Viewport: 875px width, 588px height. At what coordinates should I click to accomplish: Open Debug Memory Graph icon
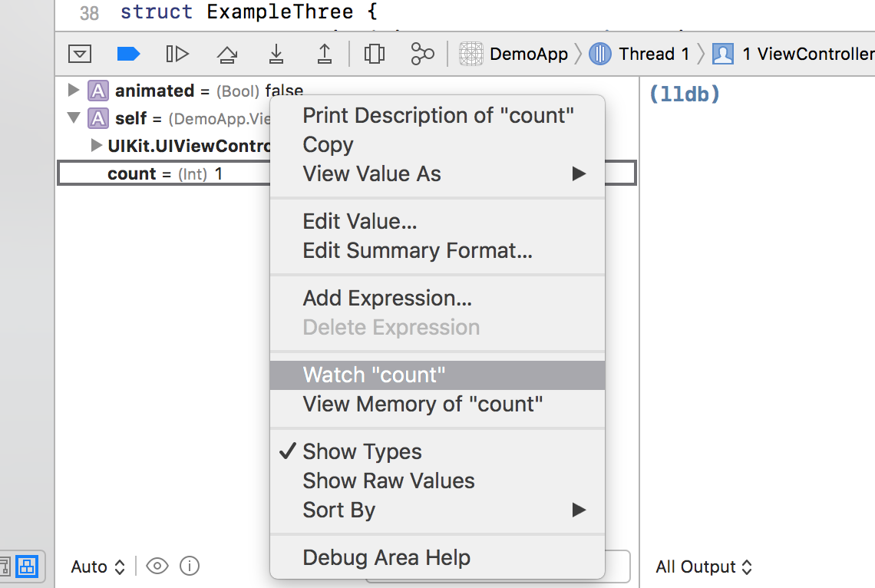pyautogui.click(x=422, y=54)
